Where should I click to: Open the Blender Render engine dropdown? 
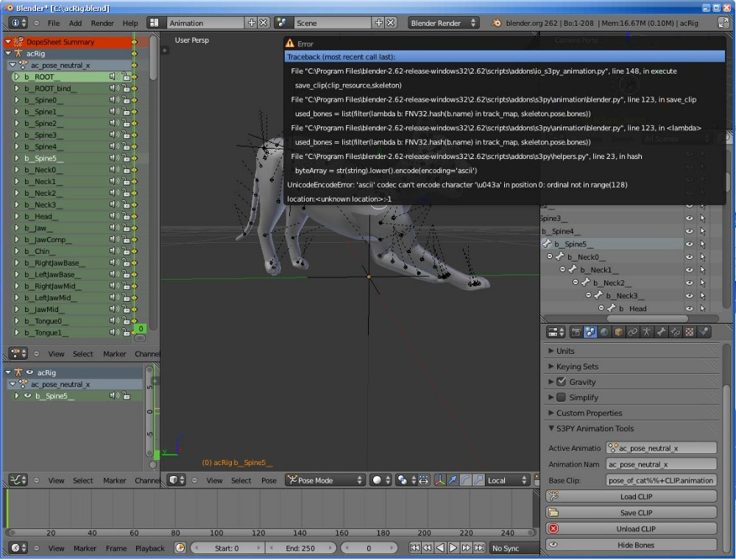(443, 23)
